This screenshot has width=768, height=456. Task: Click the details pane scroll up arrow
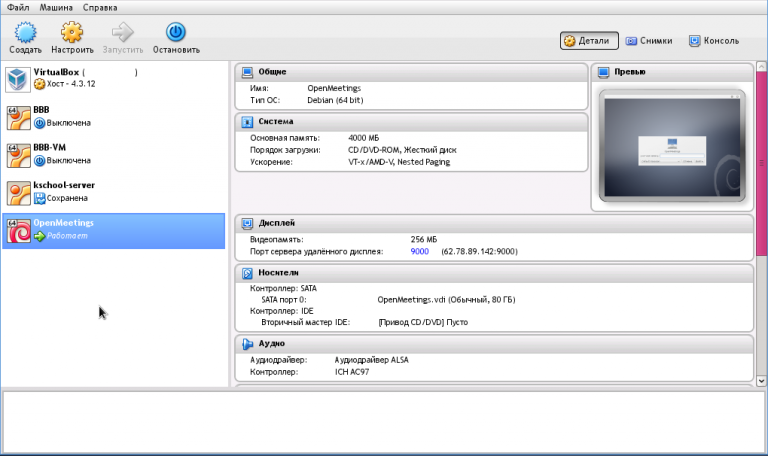761,66
